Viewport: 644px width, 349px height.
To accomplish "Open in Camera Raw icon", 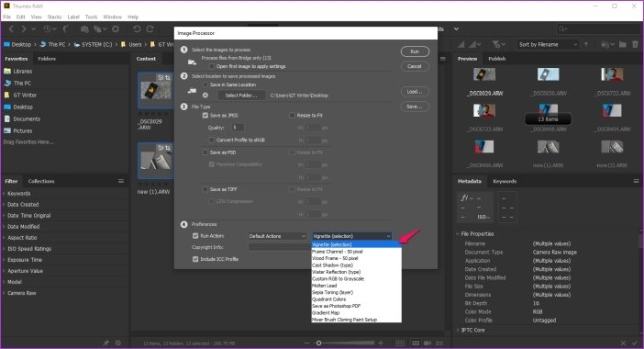I will (116, 28).
